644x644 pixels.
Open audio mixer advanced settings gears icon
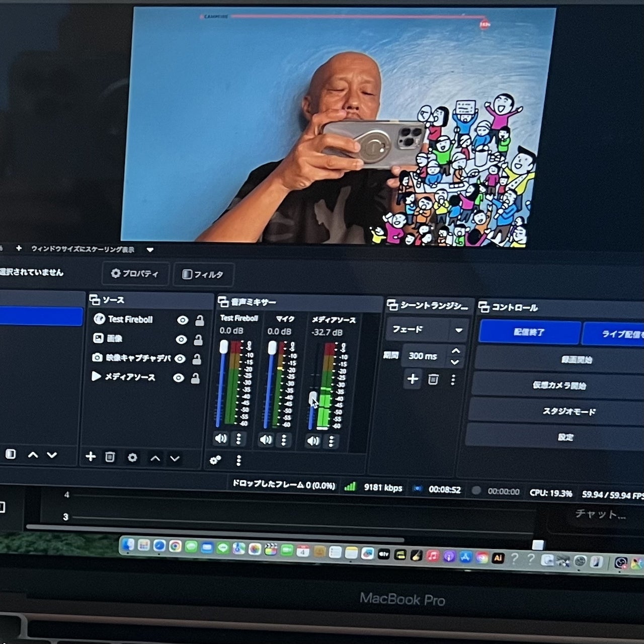(x=215, y=460)
